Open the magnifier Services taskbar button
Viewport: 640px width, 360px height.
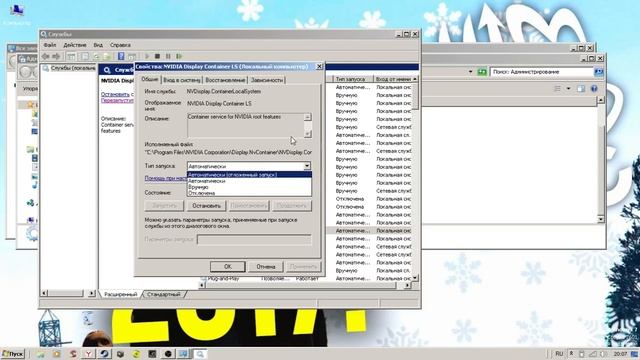click(200, 354)
